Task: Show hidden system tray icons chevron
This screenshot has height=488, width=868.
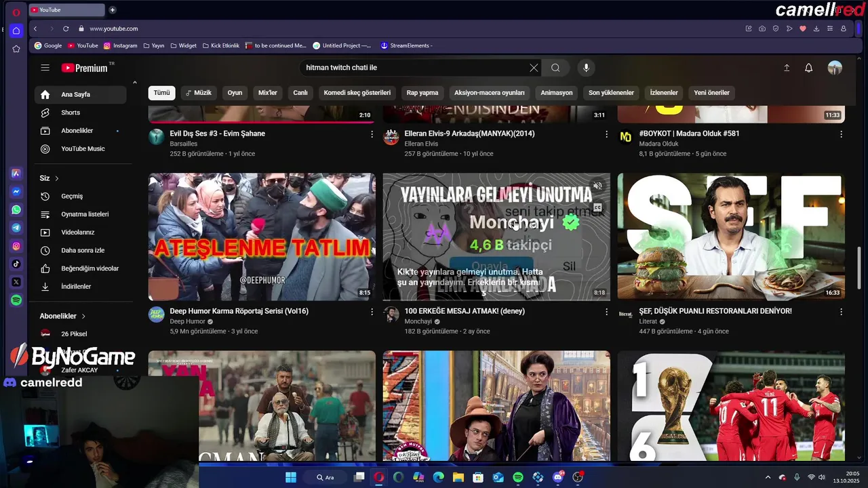Action: pos(768,477)
